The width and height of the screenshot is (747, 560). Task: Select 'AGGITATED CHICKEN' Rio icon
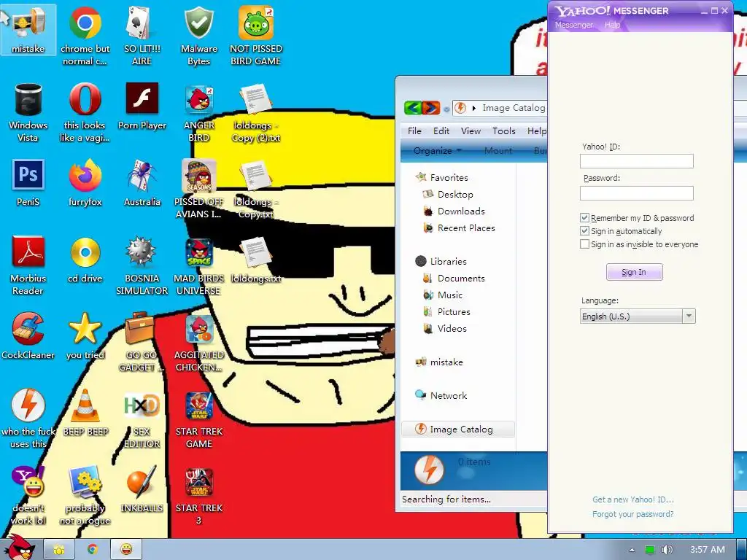click(x=198, y=342)
